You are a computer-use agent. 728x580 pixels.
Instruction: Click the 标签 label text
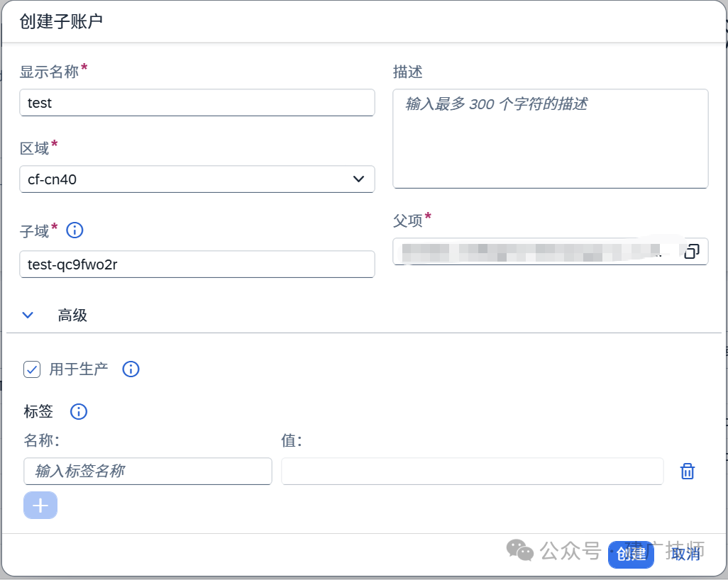tap(38, 411)
